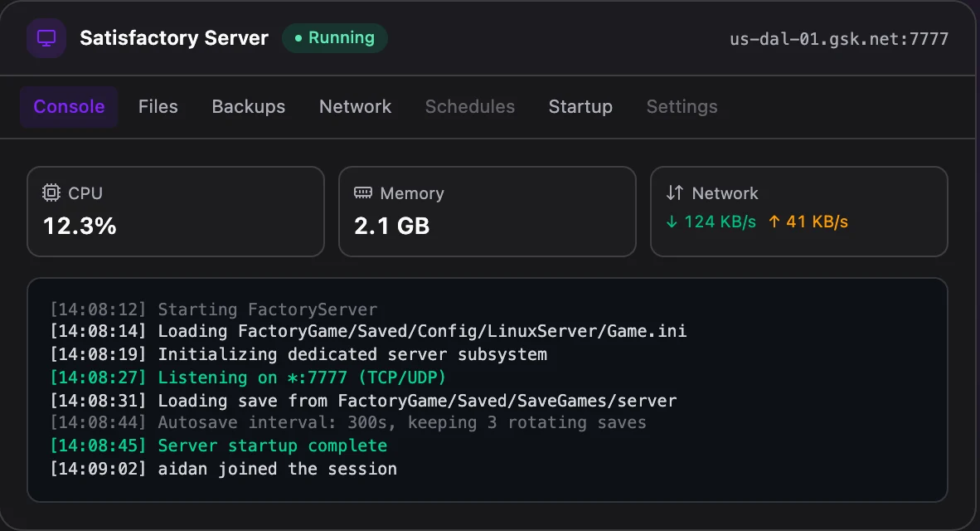
Task: Click log line Autosave interval: 300s
Action: [348, 423]
